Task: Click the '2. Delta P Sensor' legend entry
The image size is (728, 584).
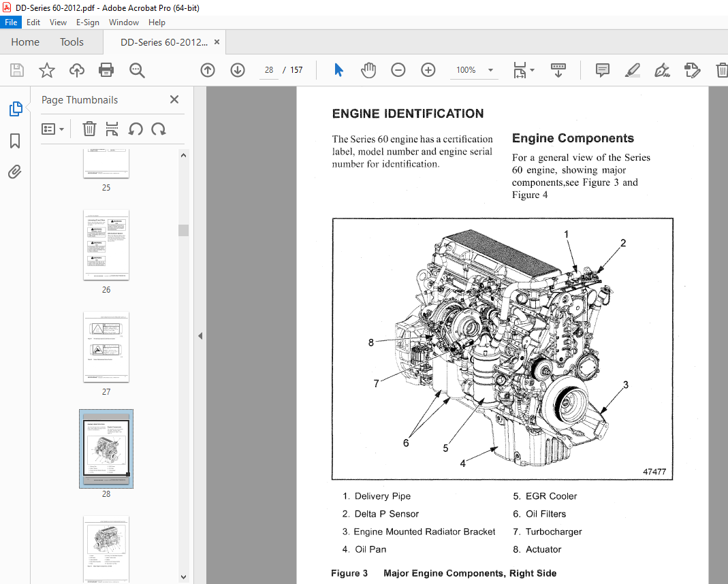Action: [381, 514]
